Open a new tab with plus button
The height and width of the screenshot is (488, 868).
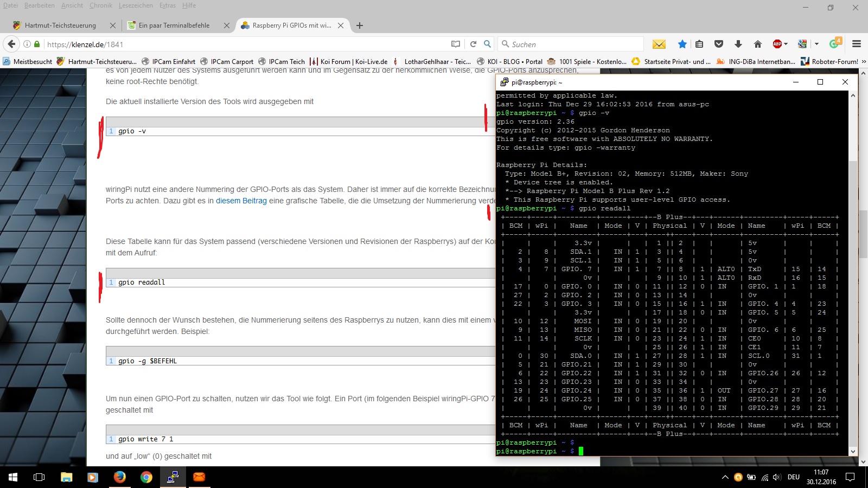coord(359,25)
